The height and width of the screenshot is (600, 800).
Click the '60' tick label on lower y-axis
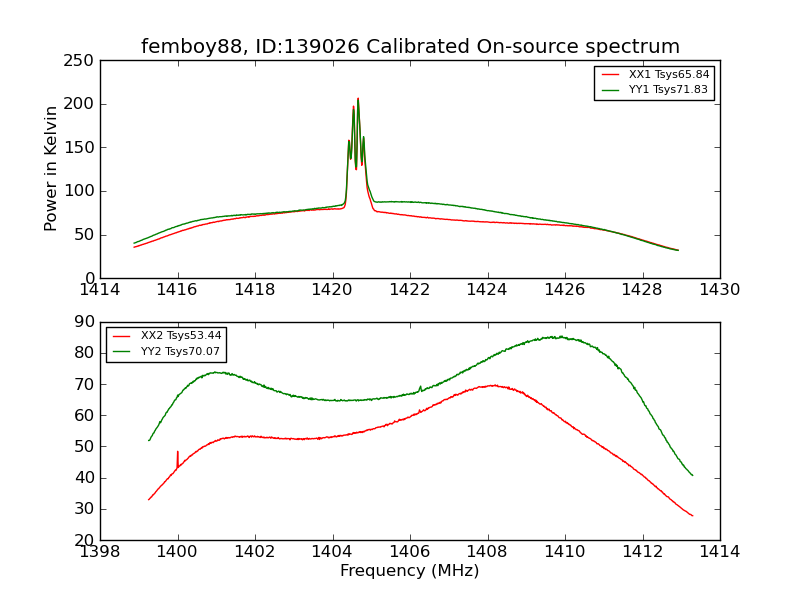point(85,416)
